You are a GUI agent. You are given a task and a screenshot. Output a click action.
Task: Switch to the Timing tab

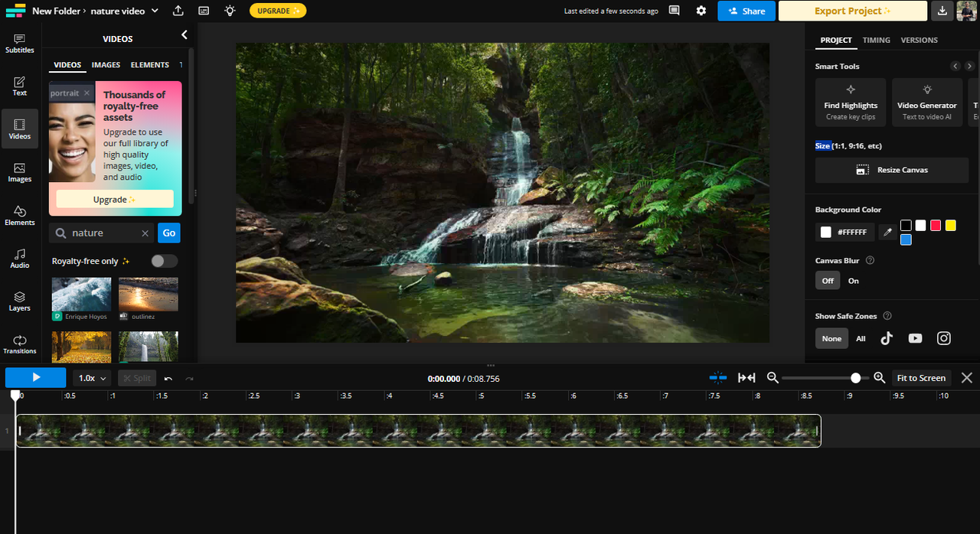[876, 40]
